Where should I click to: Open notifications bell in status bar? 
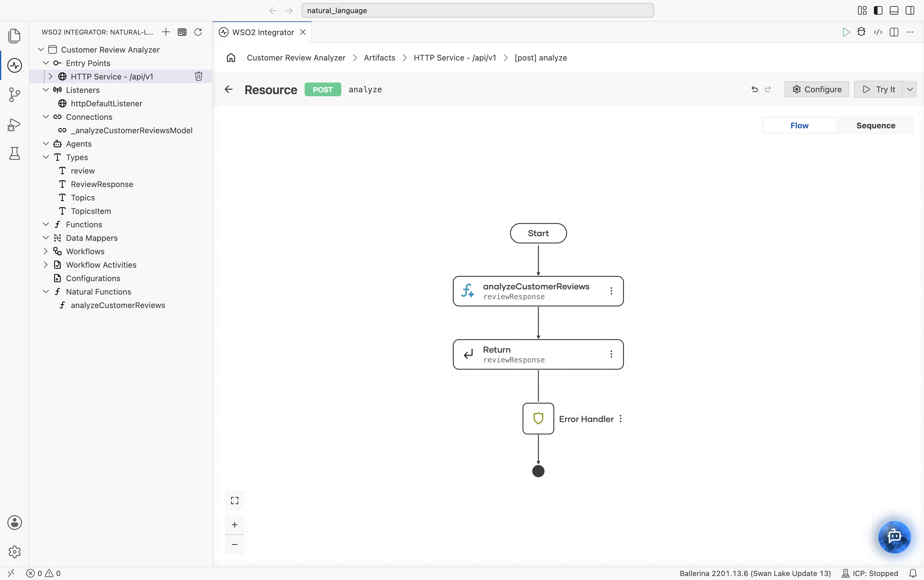pos(913,573)
